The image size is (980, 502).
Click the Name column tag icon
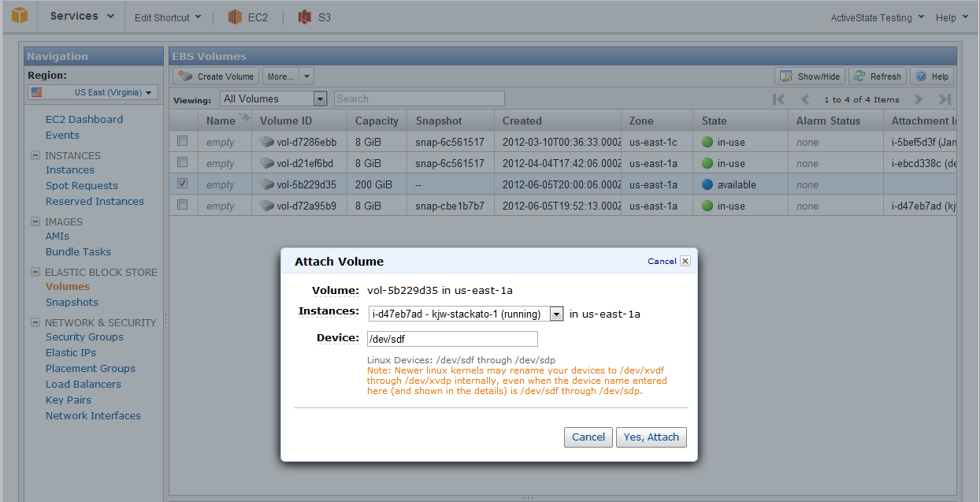pyautogui.click(x=244, y=118)
